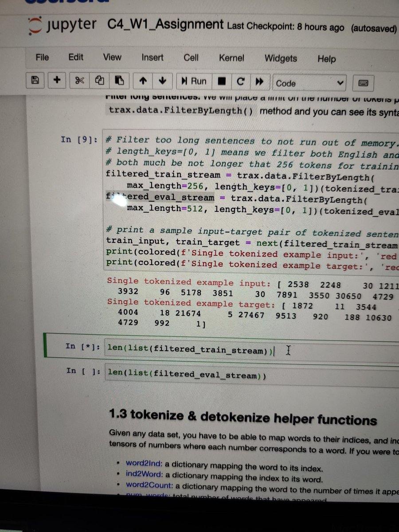Click the save and checkpoint icon
The width and height of the screenshot is (399, 532).
pos(34,81)
